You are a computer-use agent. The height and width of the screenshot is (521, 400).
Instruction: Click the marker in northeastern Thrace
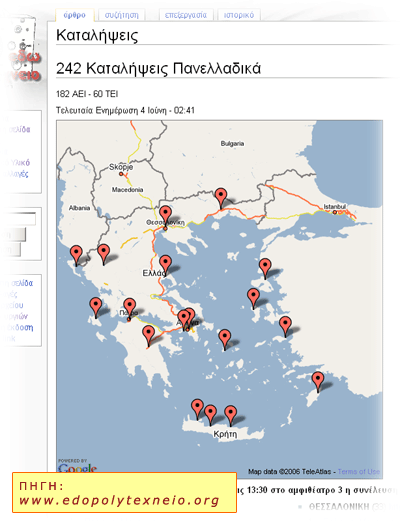221,197
